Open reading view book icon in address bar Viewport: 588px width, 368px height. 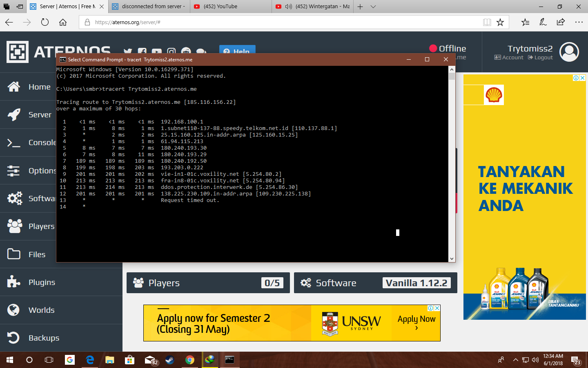(x=487, y=22)
